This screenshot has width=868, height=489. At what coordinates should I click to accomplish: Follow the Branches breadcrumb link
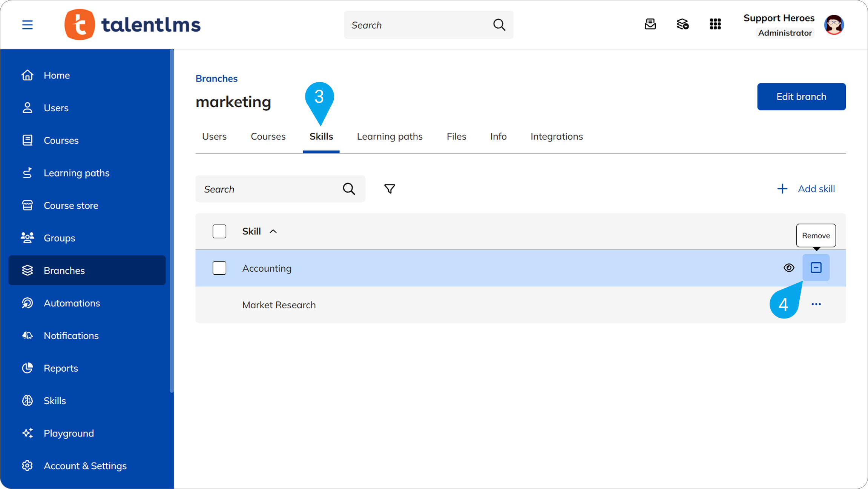216,78
